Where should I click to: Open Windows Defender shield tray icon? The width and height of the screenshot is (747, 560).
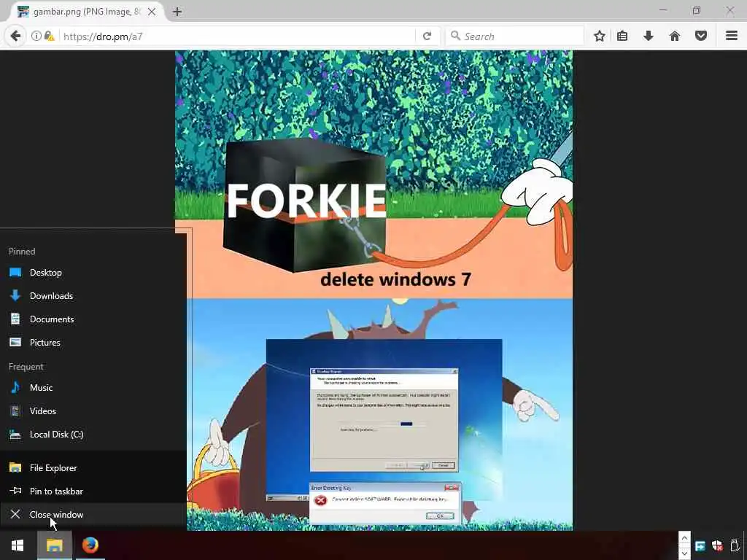tap(717, 545)
